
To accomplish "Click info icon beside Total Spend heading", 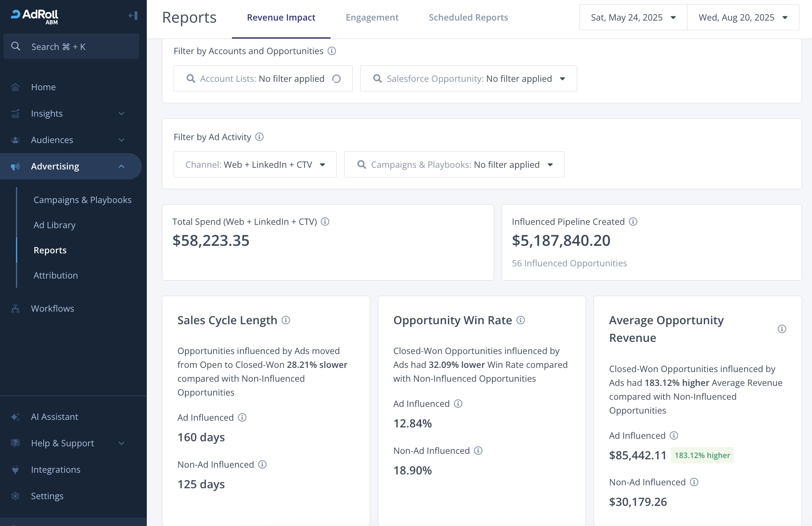I will point(325,221).
